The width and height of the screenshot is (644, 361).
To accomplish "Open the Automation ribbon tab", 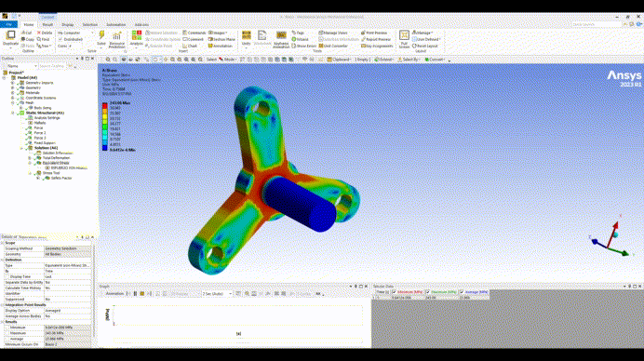I will coord(116,24).
